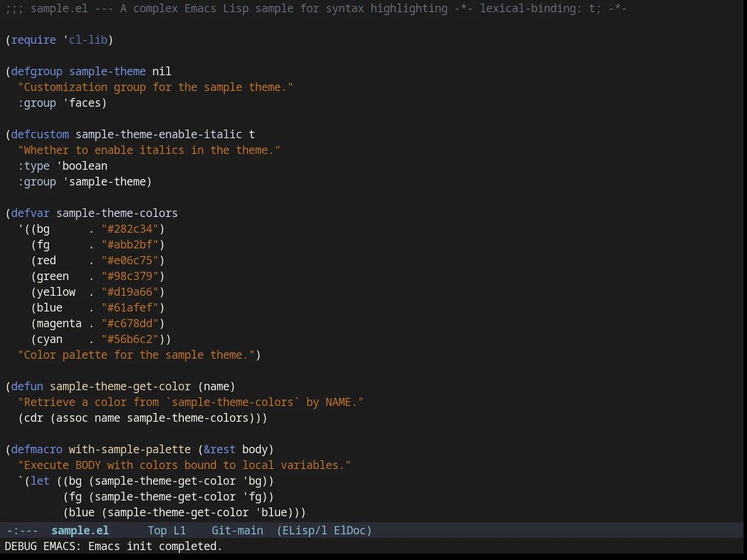Click the quoted 'fg symbol in let bindings

[252, 496]
